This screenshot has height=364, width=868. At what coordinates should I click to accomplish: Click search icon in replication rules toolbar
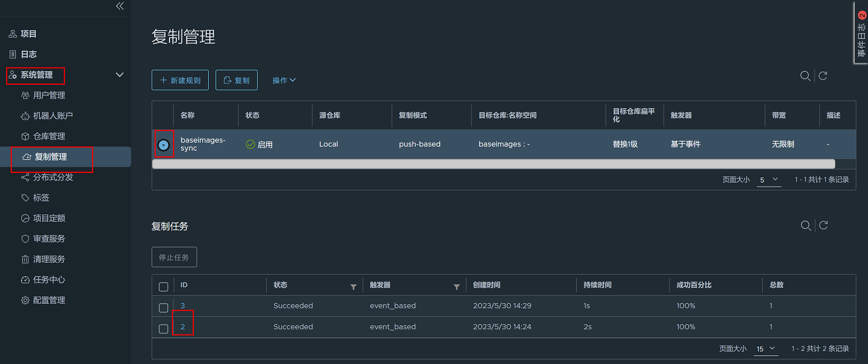(805, 76)
